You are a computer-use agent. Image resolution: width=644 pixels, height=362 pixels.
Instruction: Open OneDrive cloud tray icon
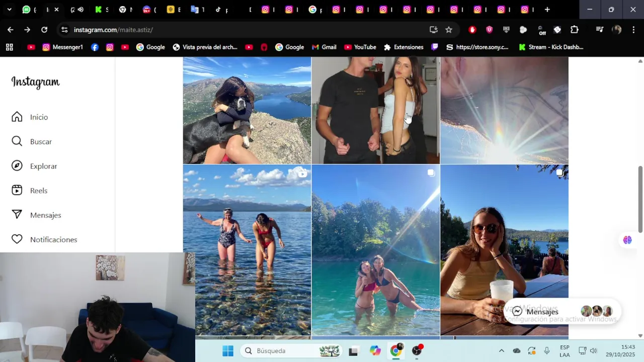[517, 351]
